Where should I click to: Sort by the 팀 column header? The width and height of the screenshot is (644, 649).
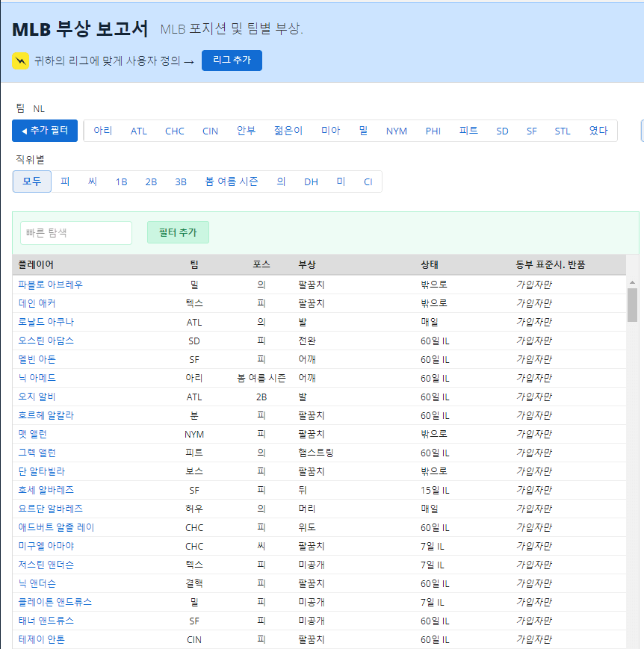pyautogui.click(x=193, y=264)
